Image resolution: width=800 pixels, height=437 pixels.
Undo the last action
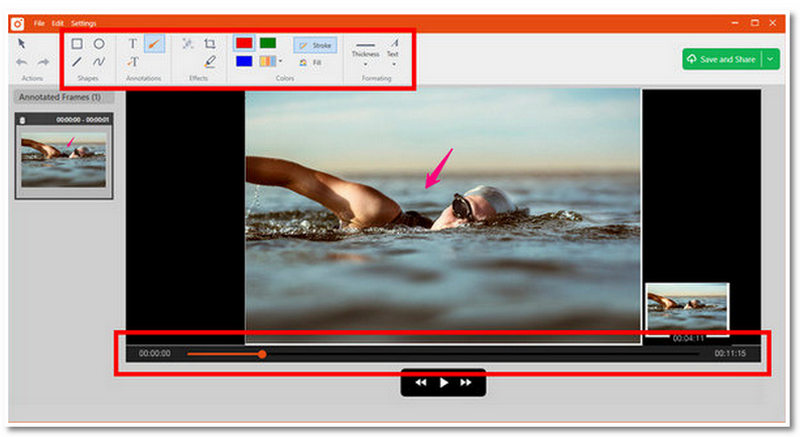tap(22, 62)
